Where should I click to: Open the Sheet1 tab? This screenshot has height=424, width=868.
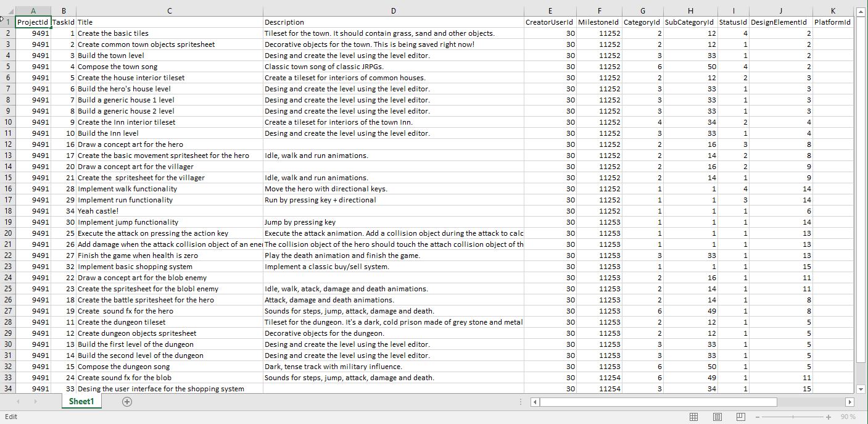81,402
